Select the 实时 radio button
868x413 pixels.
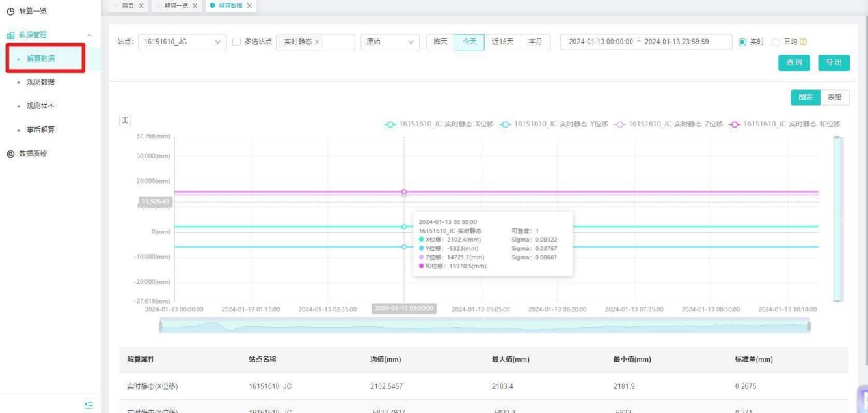pyautogui.click(x=742, y=42)
